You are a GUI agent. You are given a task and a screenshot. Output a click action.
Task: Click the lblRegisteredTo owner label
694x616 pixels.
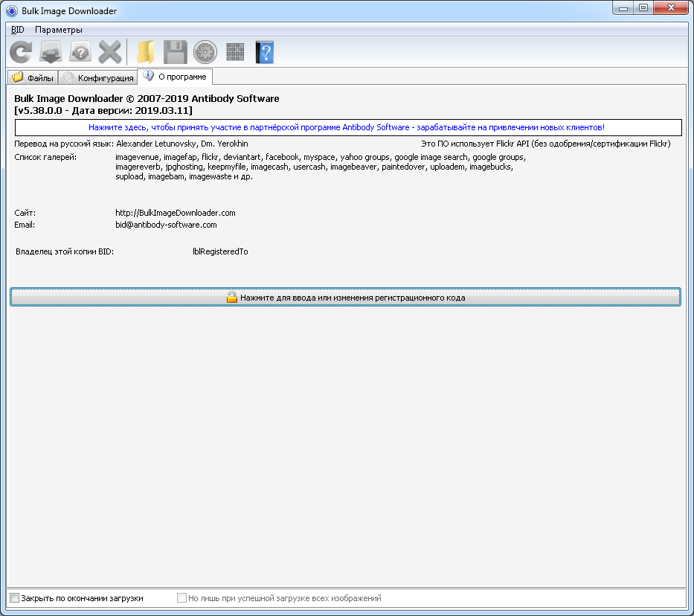220,251
